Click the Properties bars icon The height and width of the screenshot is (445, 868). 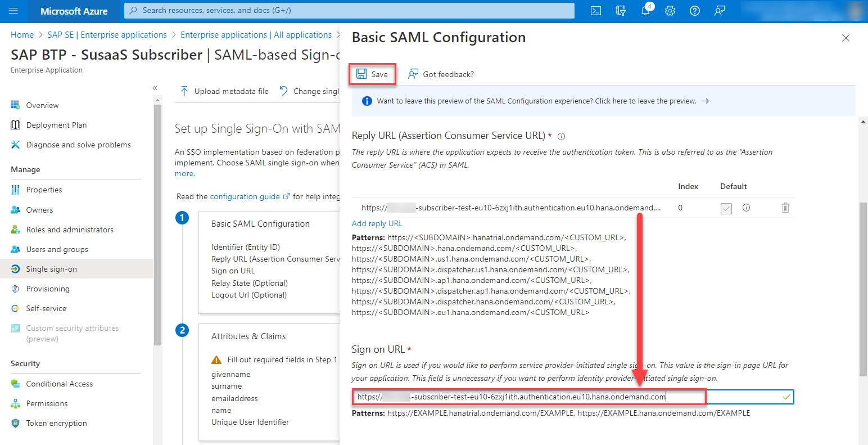pos(16,190)
